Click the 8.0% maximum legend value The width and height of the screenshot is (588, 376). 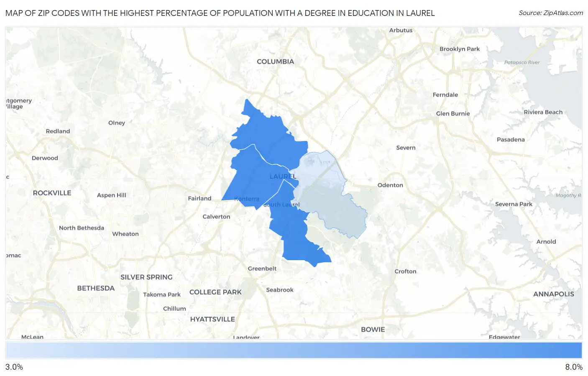574,367
